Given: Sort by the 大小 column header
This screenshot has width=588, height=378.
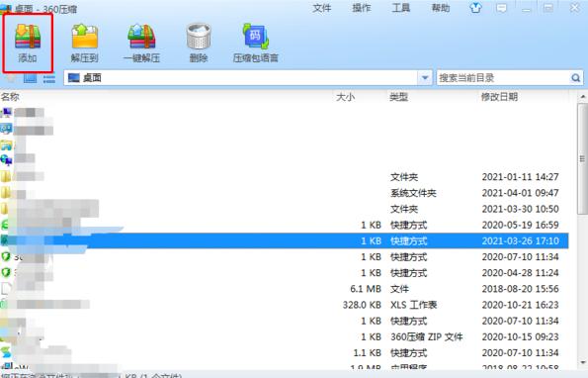Looking at the screenshot, I should coord(345,97).
